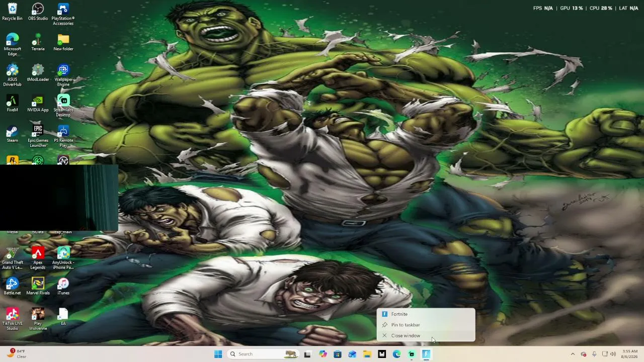Select the Steam desktop shortcut
The height and width of the screenshot is (362, 644).
click(13, 134)
